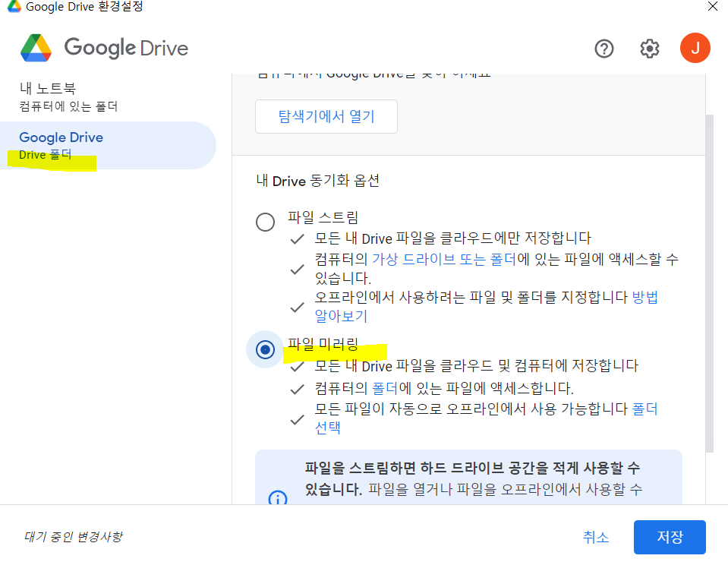Click the info icon in blue notice box
728x565 pixels.
pyautogui.click(x=278, y=499)
